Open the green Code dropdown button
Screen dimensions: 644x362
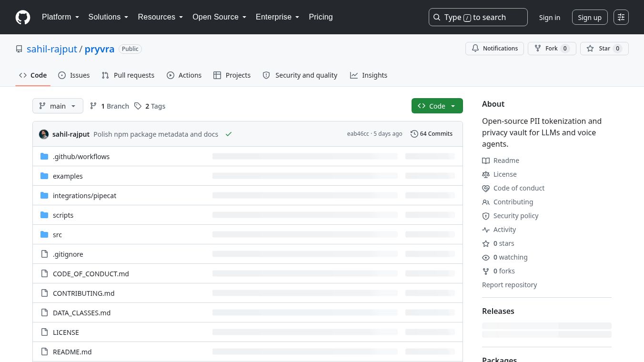tap(437, 106)
